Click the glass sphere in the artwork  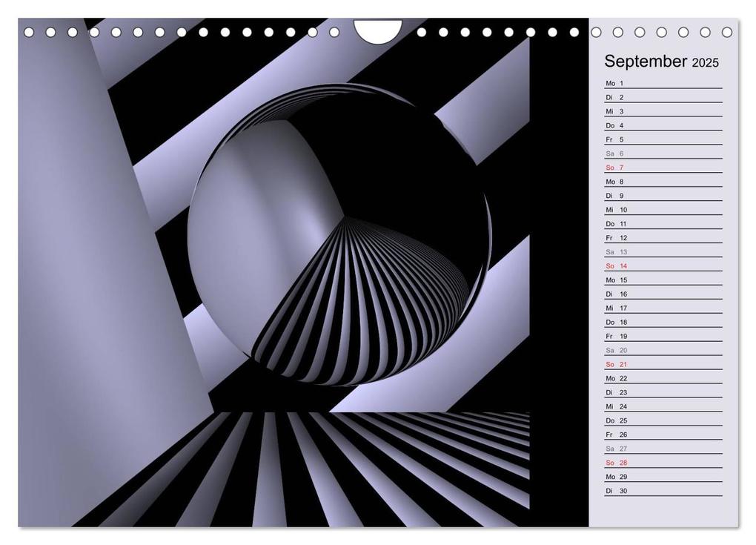pos(339,235)
